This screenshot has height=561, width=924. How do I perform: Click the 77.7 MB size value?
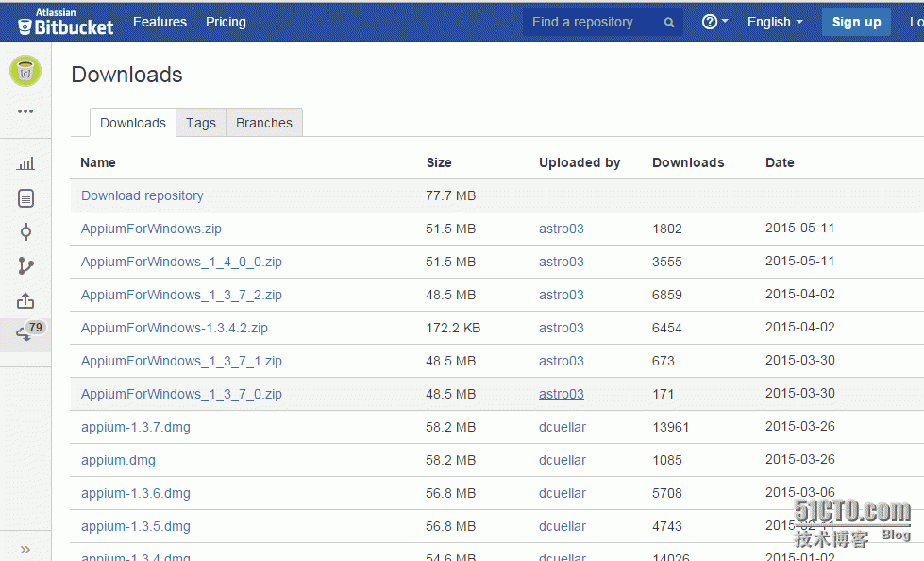click(451, 195)
